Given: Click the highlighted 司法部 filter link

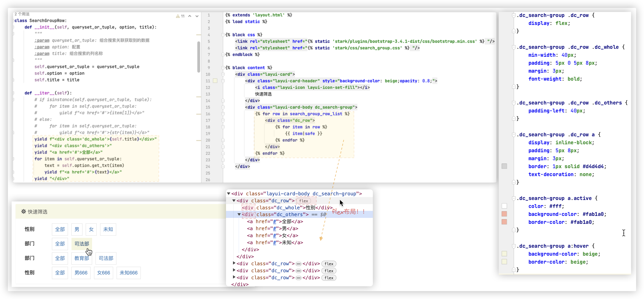Looking at the screenshot, I should (82, 244).
